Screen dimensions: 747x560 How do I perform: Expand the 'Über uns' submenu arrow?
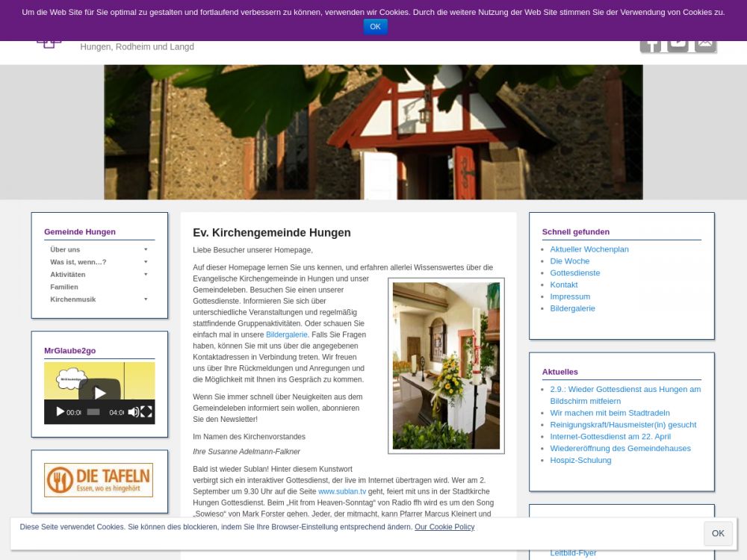pos(146,249)
